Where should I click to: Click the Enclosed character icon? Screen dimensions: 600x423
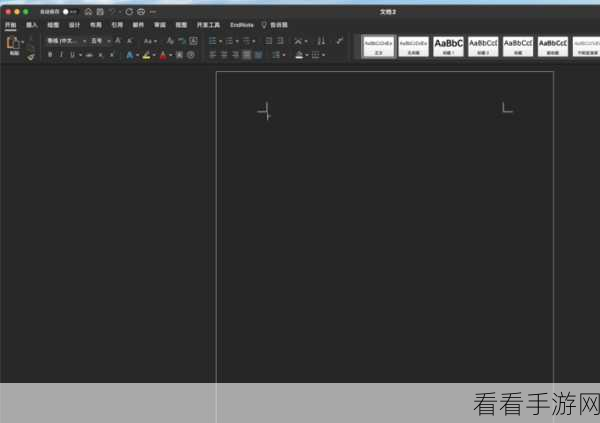(x=191, y=55)
